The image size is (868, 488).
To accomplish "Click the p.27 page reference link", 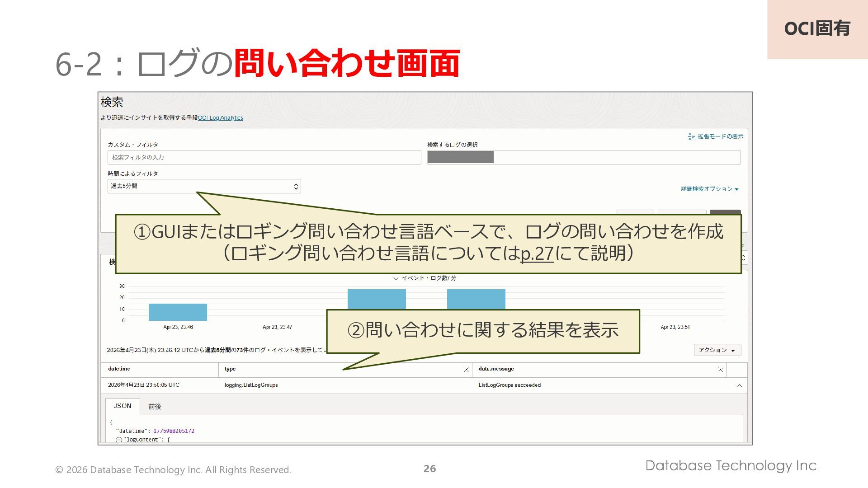I will point(537,253).
